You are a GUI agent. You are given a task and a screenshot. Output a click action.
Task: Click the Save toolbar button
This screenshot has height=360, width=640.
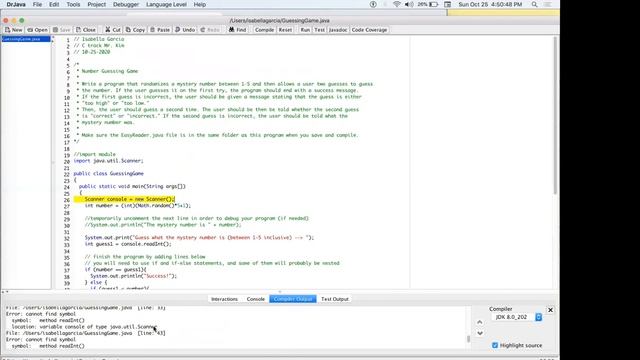tap(62, 30)
